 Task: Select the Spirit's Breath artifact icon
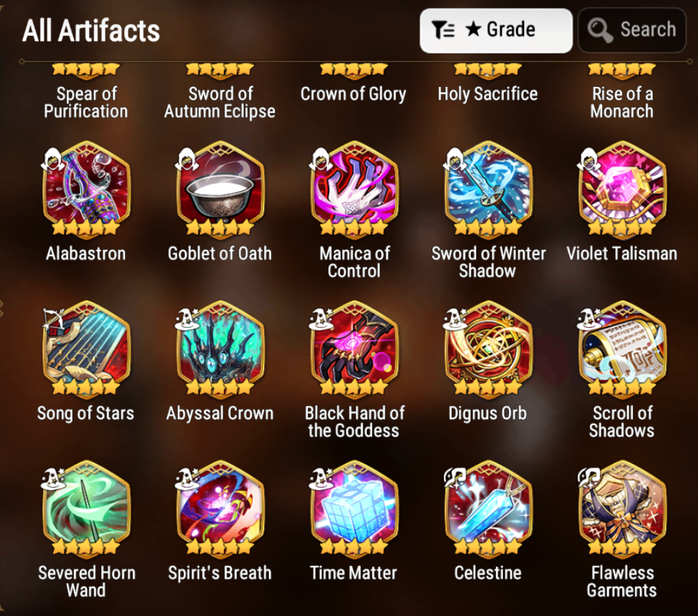click(220, 507)
